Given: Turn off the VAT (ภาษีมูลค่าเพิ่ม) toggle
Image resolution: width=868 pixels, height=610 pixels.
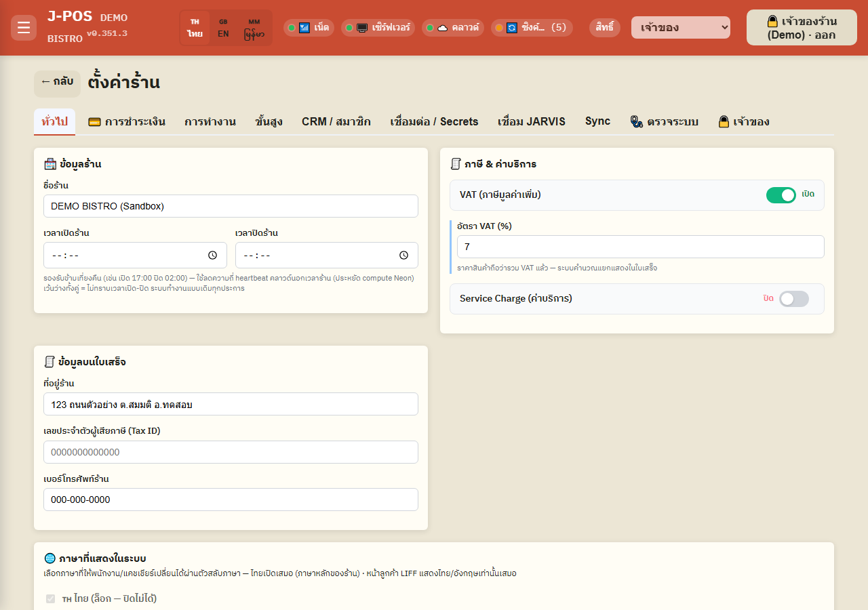Looking at the screenshot, I should click(781, 195).
